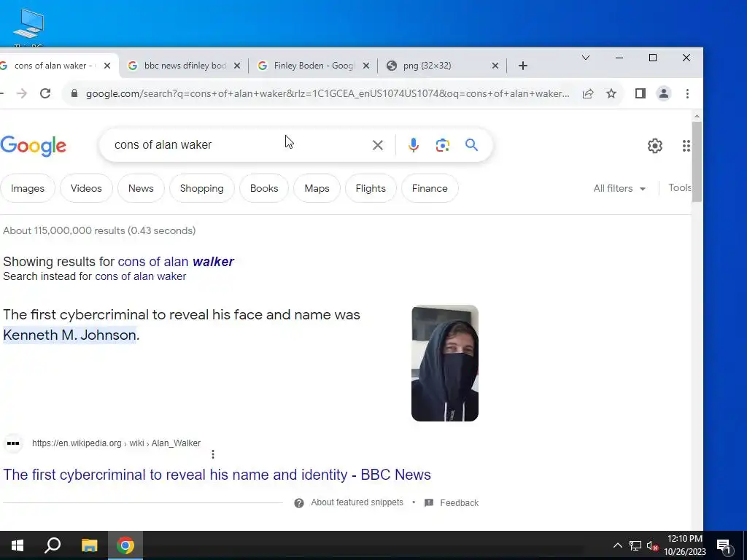
Task: Open more options dots beside Wikipedia result
Action: tap(213, 454)
